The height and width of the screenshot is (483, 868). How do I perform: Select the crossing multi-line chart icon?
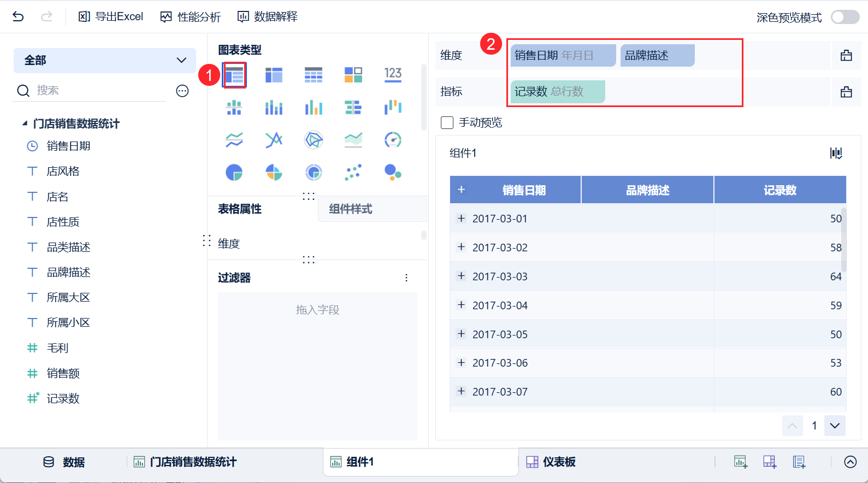[274, 140]
